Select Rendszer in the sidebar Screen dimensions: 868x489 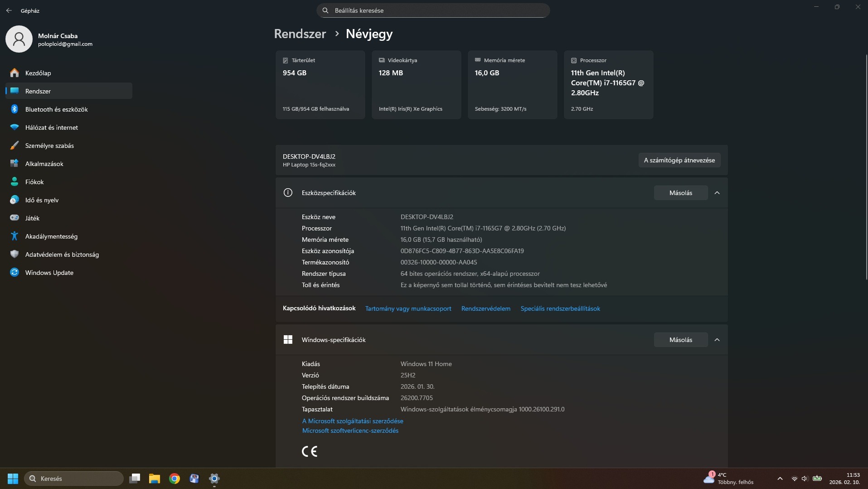[x=69, y=91]
